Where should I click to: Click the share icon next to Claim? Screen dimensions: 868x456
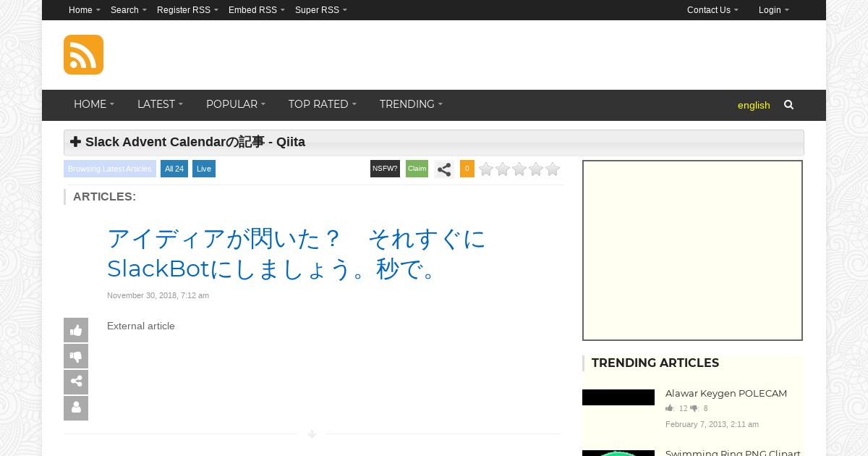[x=444, y=169]
